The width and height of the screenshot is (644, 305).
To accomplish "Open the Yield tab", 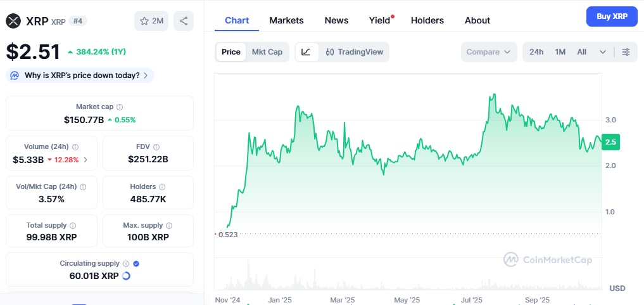I will [x=380, y=20].
